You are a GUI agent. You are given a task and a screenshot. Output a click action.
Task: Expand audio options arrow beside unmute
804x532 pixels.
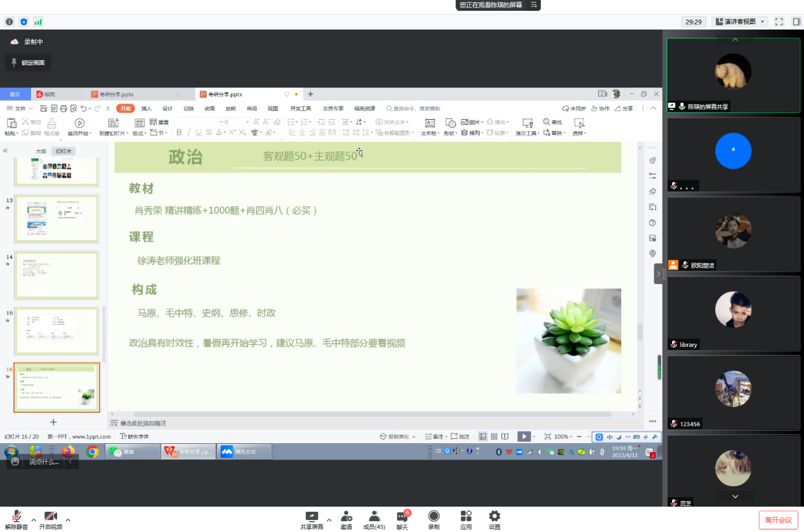[34, 520]
